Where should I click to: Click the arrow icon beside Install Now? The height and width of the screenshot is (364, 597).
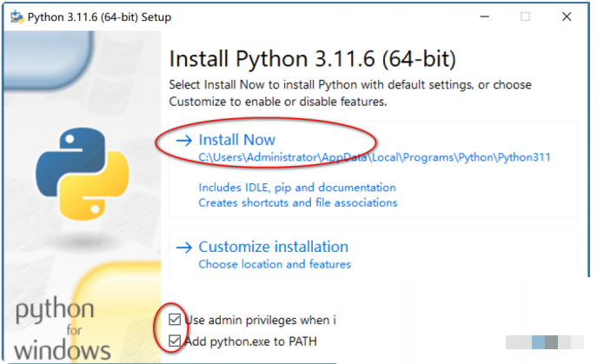click(184, 141)
